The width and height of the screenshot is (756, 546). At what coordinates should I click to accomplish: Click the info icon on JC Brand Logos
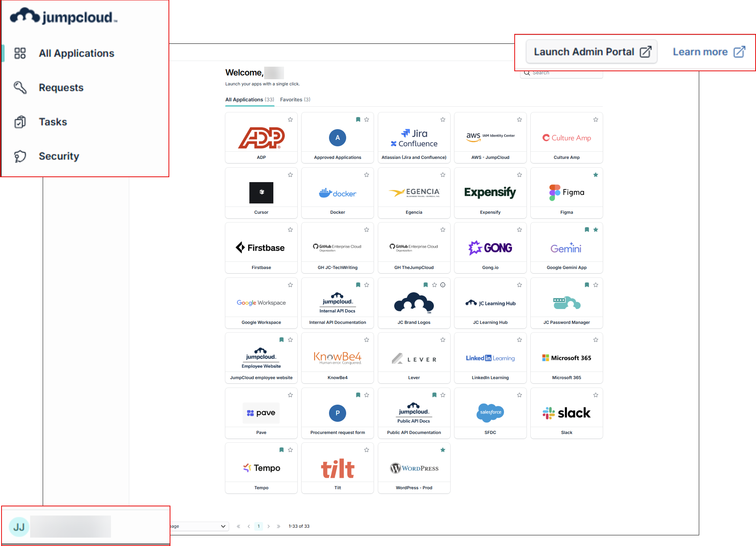(443, 285)
